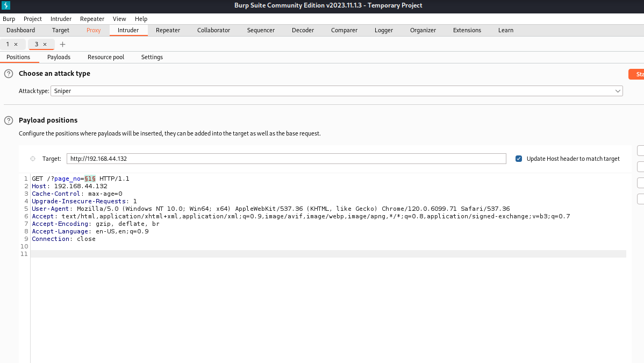Viewport: 644px width, 363px height.
Task: Open the Organizer tab
Action: [x=423, y=31]
